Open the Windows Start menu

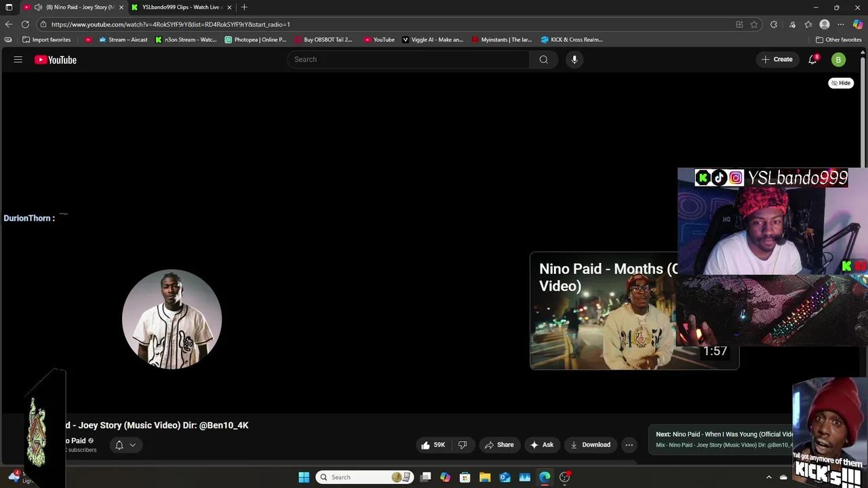304,477
